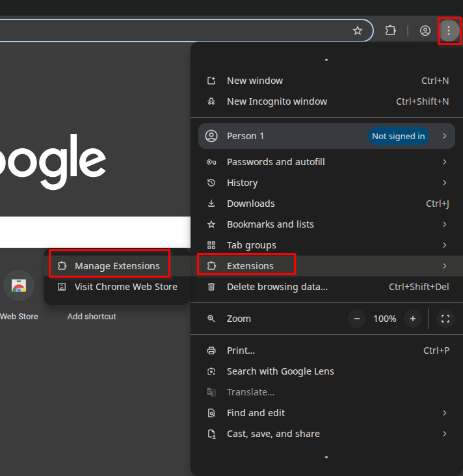Image resolution: width=463 pixels, height=476 pixels.
Task: Click the Google Lens camera icon
Action: click(211, 371)
